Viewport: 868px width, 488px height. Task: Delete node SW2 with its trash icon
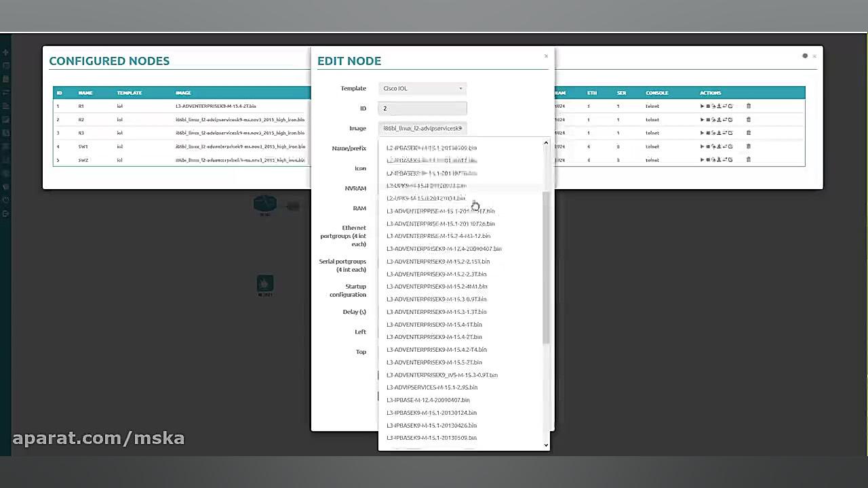pos(749,160)
